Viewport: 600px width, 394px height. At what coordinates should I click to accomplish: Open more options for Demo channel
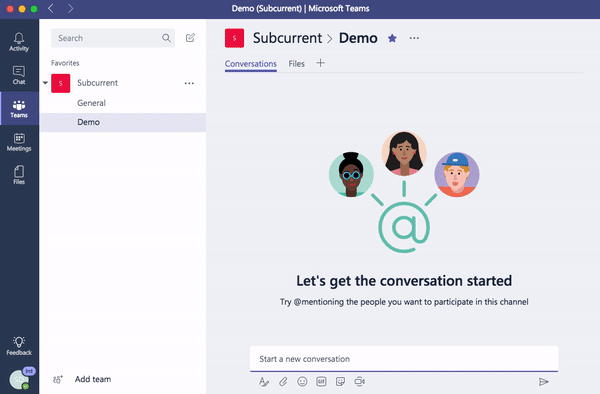(414, 38)
